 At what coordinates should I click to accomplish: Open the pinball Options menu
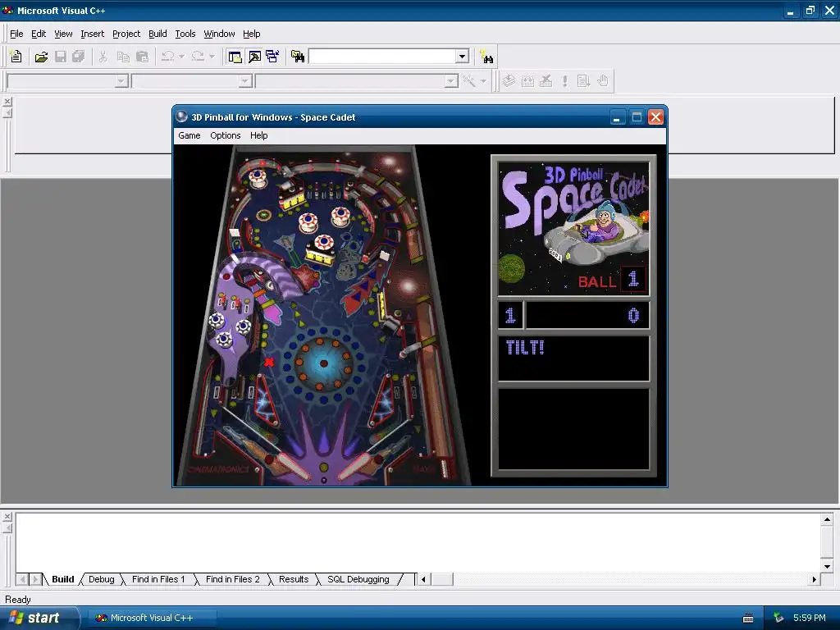[225, 135]
